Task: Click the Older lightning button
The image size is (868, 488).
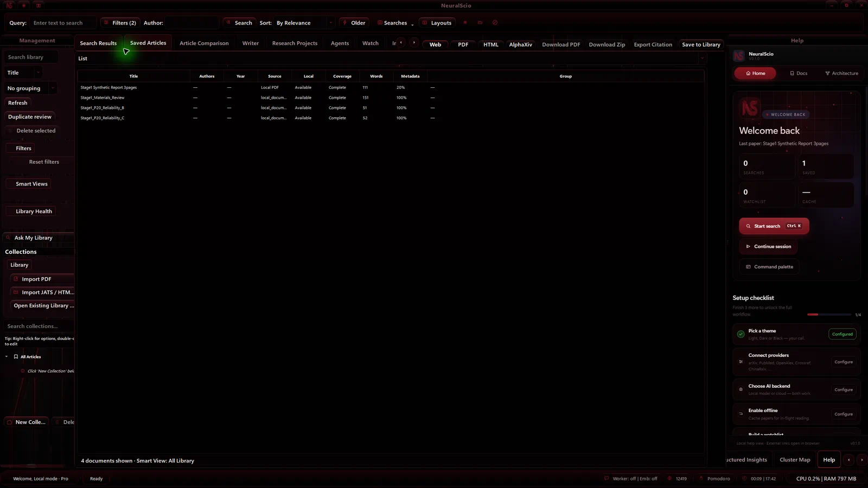Action: point(354,23)
